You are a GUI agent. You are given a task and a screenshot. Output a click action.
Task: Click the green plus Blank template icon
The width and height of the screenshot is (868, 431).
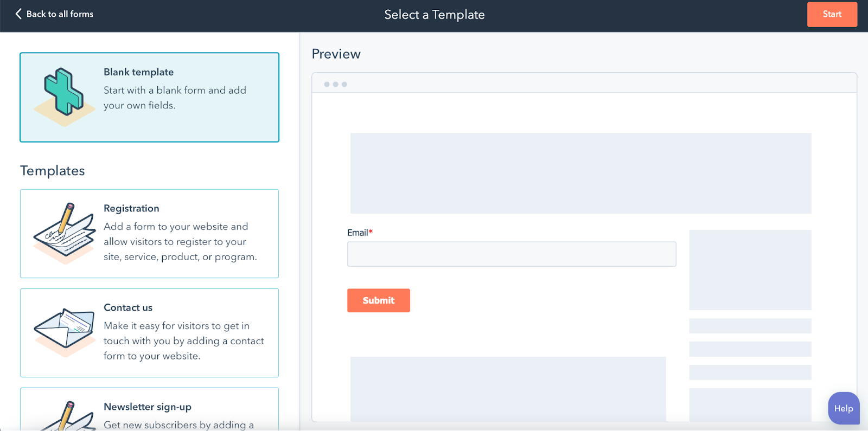(x=64, y=93)
